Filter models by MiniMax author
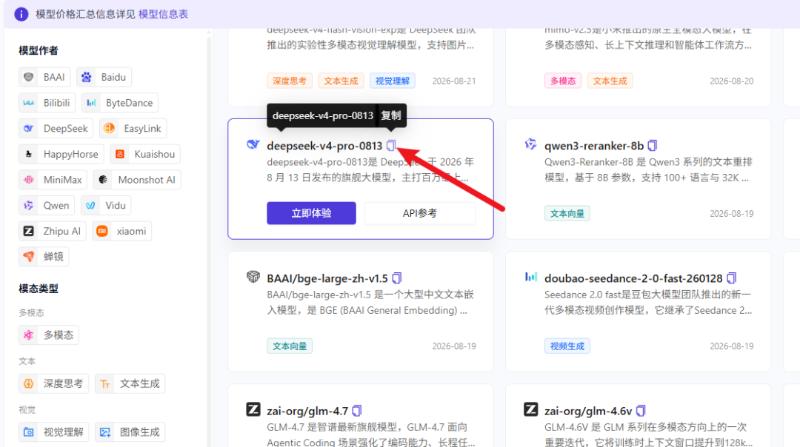Image resolution: width=800 pixels, height=447 pixels. (x=53, y=180)
